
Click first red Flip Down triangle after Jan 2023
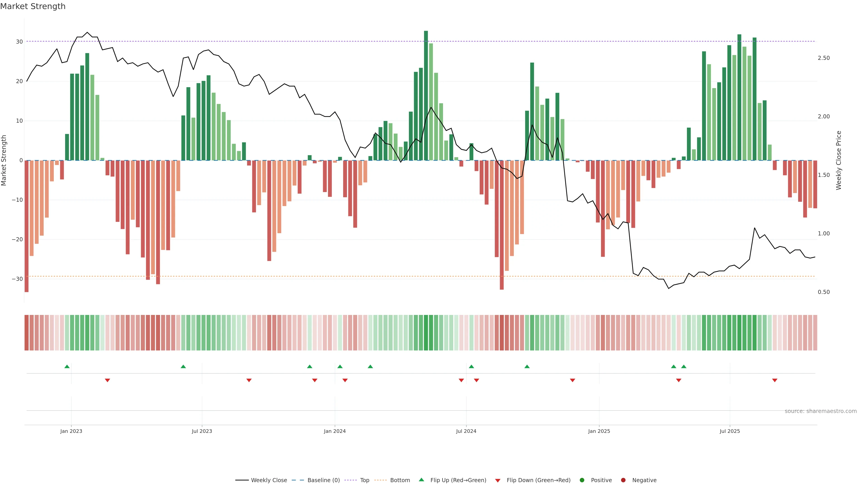(x=108, y=380)
